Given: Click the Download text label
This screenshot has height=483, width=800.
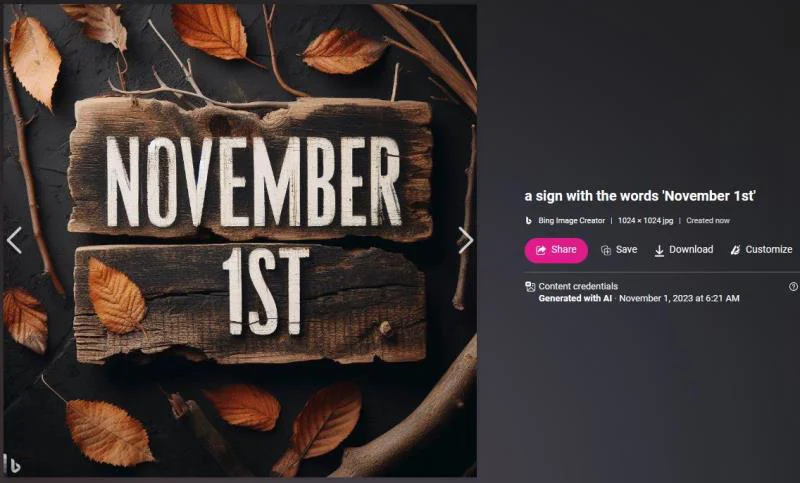Looking at the screenshot, I should point(691,249).
